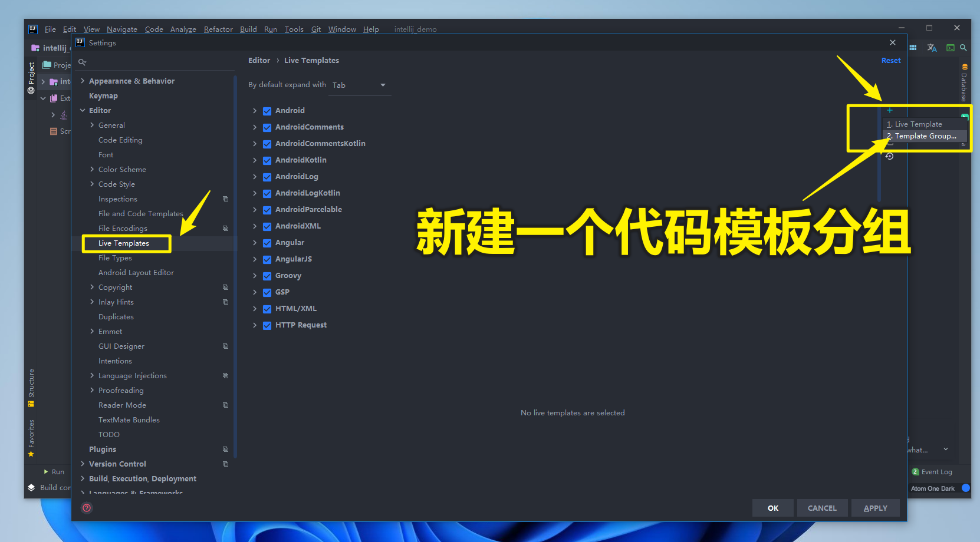Click the restore deleted defaults icon
Image resolution: width=980 pixels, height=542 pixels.
(889, 156)
